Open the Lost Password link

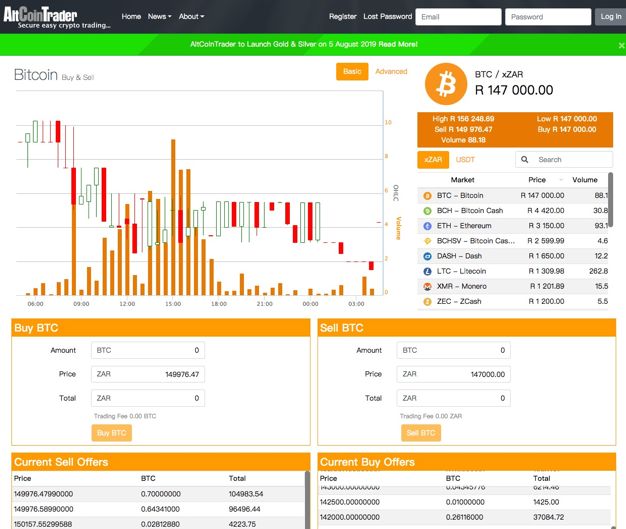click(x=387, y=16)
